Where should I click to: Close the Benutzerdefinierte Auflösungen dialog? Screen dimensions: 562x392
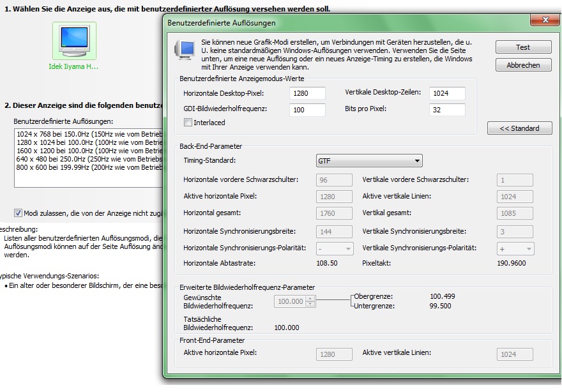tap(545, 20)
